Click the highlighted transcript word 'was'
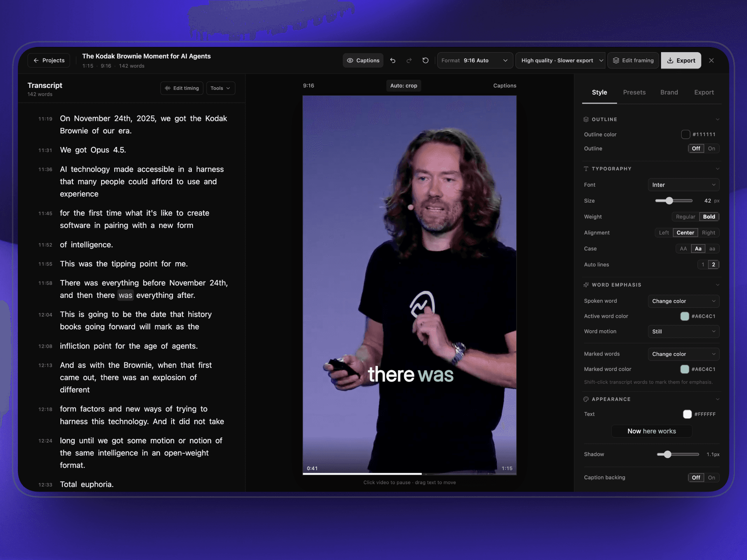 (125, 296)
